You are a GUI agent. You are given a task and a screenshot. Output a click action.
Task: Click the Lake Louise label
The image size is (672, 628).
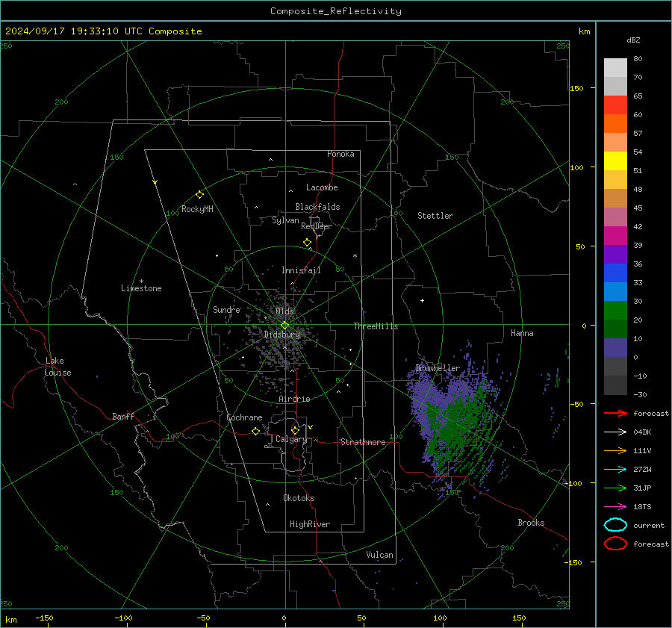coord(57,367)
